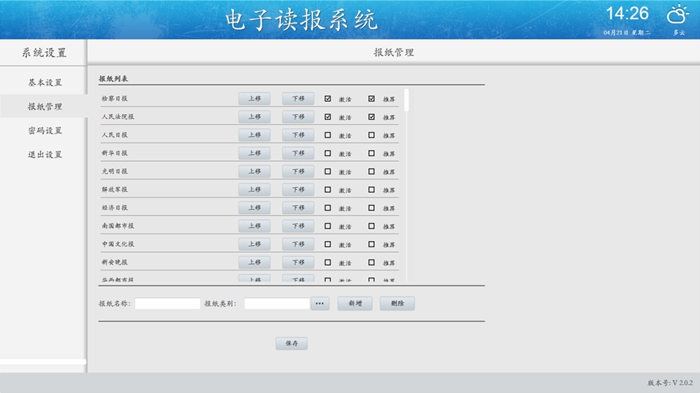The height and width of the screenshot is (393, 700).
Task: Uncheck 激活 for 人民法院报
Action: 328,117
